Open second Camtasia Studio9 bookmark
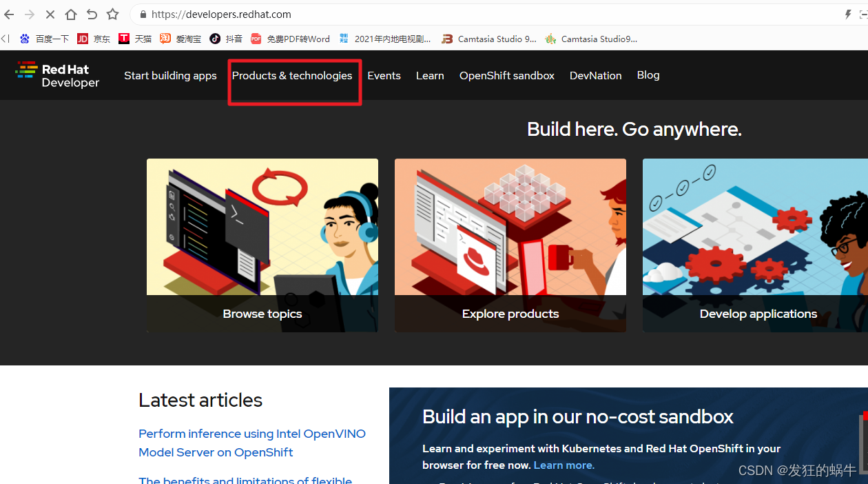Viewport: 868px width, 484px height. pyautogui.click(x=591, y=39)
